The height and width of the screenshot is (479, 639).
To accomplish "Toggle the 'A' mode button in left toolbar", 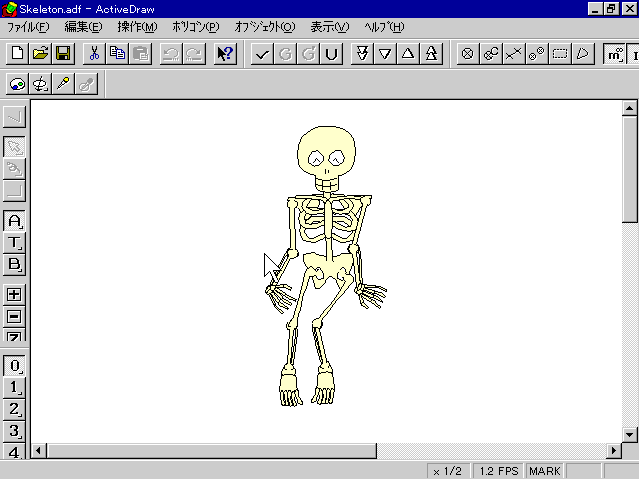I will (14, 221).
